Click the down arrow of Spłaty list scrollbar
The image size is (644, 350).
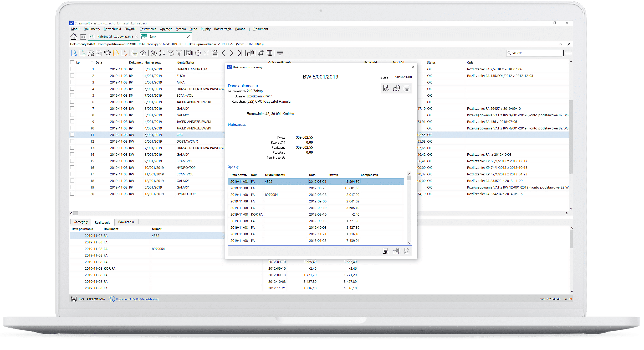[x=409, y=243]
